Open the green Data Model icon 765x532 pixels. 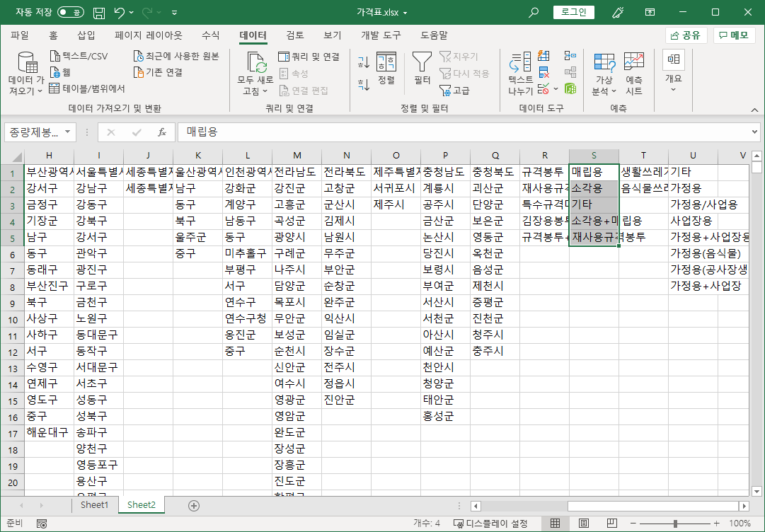(570, 88)
